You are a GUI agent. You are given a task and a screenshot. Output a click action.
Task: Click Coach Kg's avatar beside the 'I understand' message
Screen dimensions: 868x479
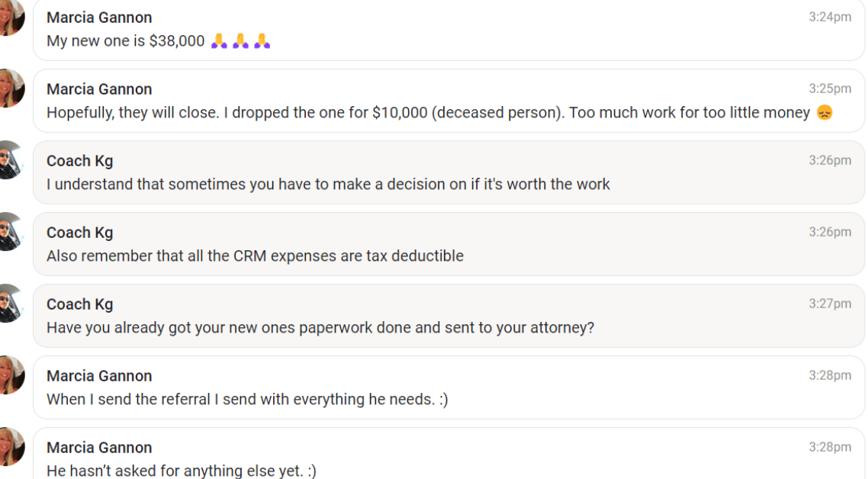[11, 160]
